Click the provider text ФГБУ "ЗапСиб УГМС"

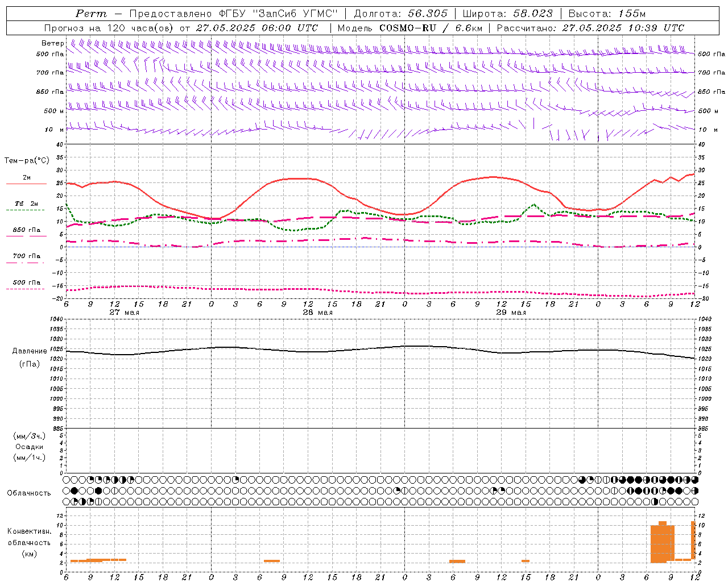point(278,14)
